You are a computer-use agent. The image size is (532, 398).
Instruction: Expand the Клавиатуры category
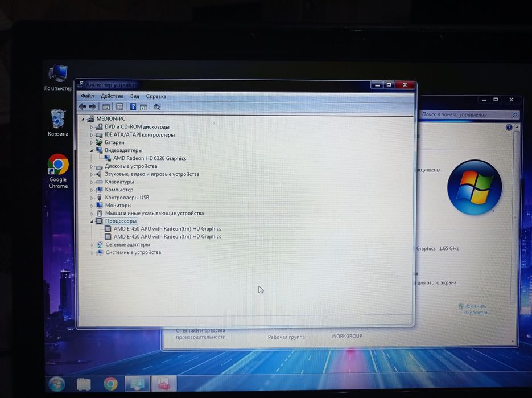pos(91,182)
